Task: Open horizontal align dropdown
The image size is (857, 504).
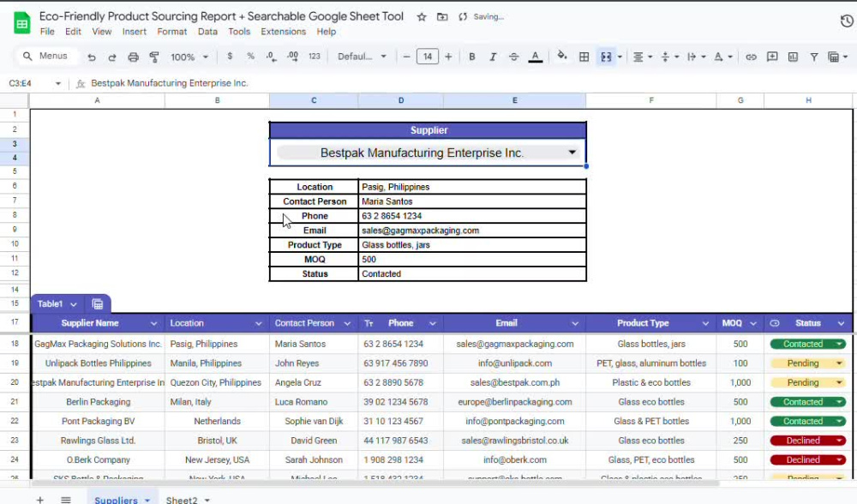Action: 642,57
